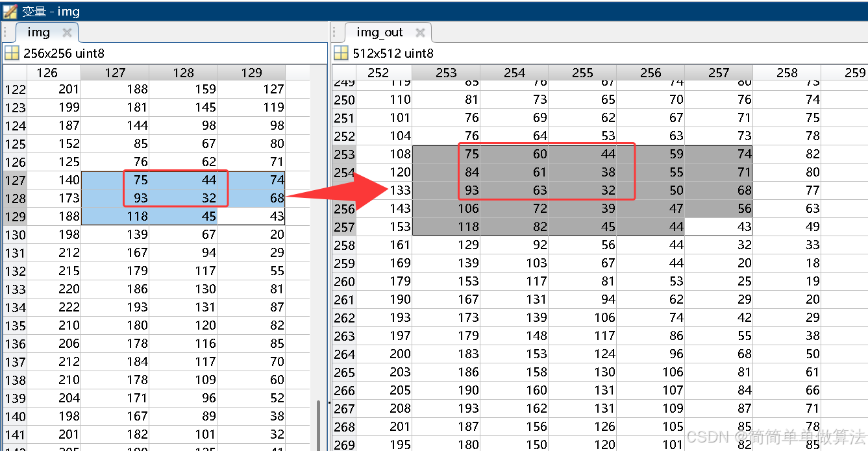Viewport: 868px width, 451px height.
Task: Select row header 250 in img_out
Action: tap(344, 99)
